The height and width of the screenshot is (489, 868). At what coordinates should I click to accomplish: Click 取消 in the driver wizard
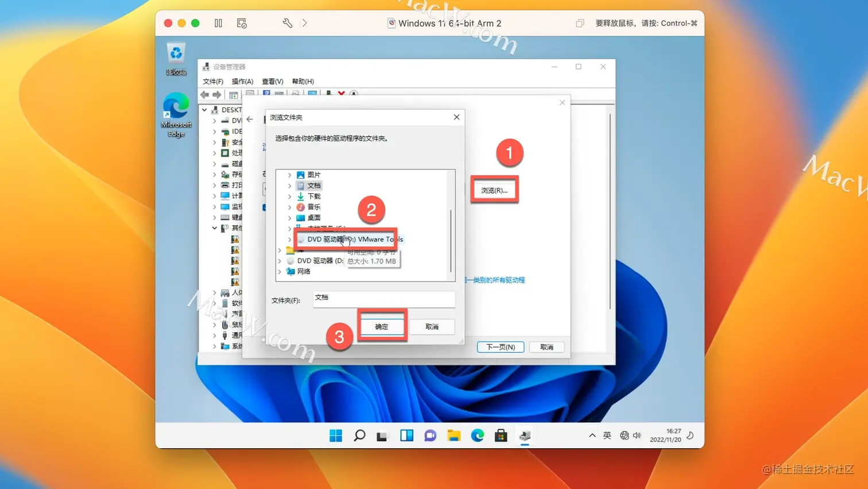tap(547, 347)
